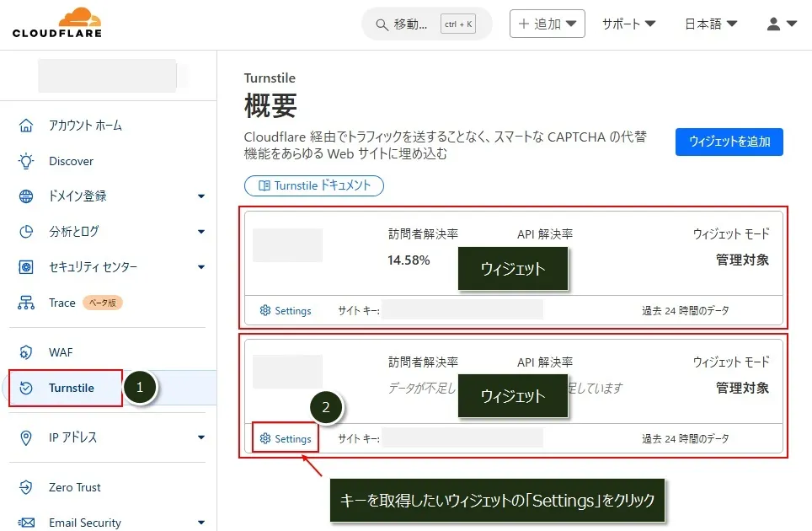Open Discover in sidebar

coord(71,161)
